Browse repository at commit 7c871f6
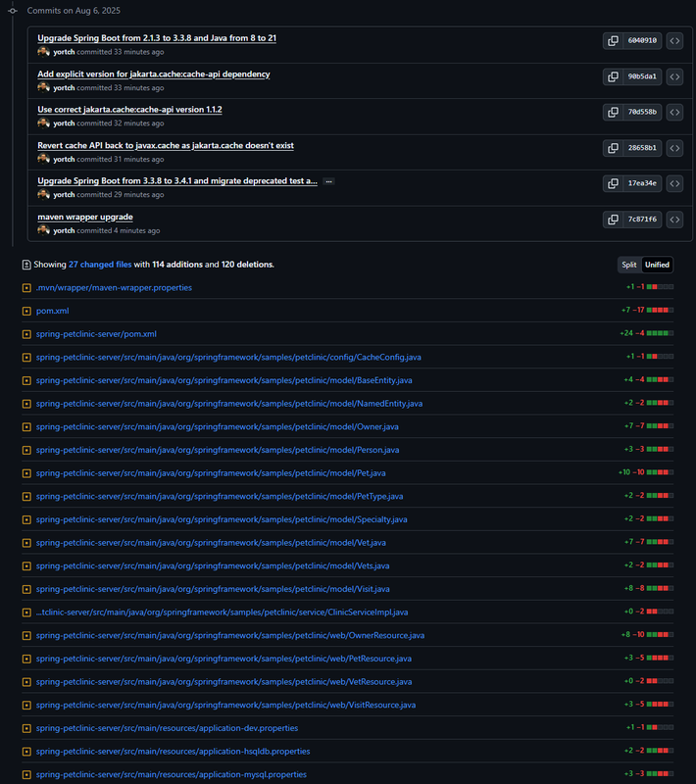Viewport: 696px width, 784px height. (x=674, y=220)
